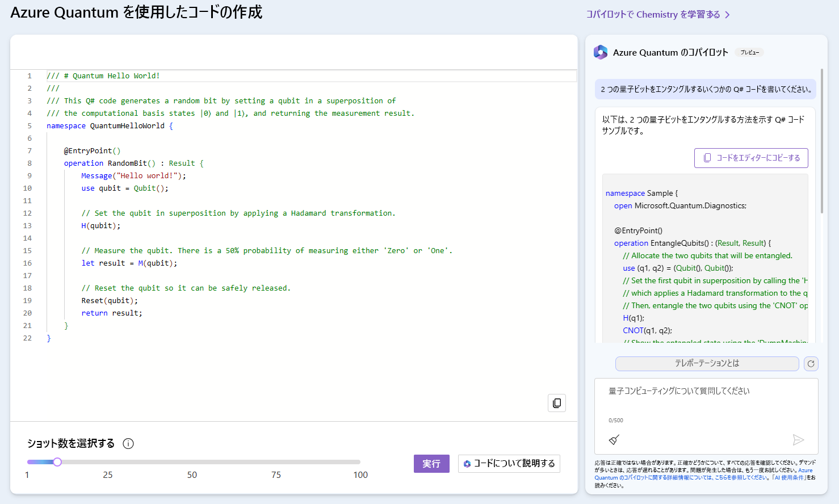Click コードをエディターにコピーする button
Viewport: 839px width, 504px height.
click(751, 158)
